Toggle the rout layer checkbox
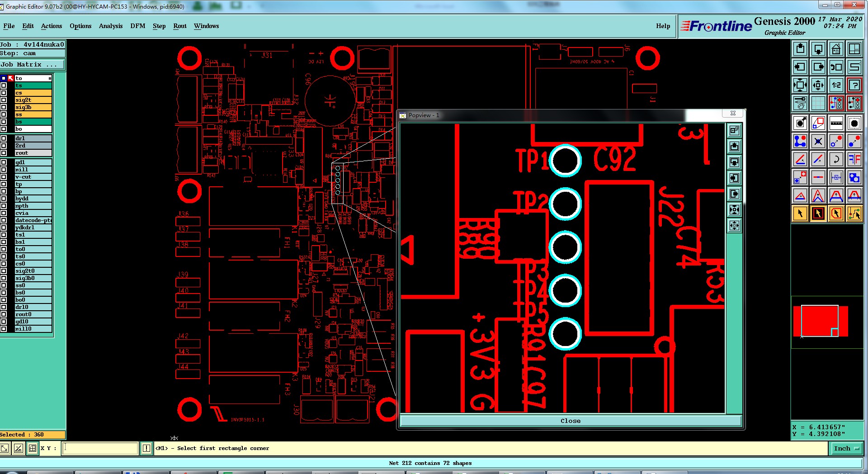Image resolution: width=868 pixels, height=474 pixels. tap(4, 153)
